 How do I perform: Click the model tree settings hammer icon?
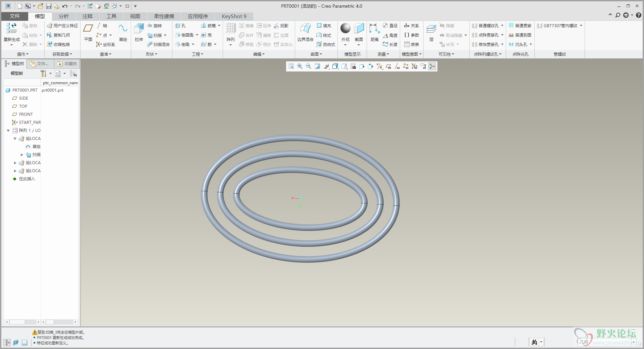43,73
